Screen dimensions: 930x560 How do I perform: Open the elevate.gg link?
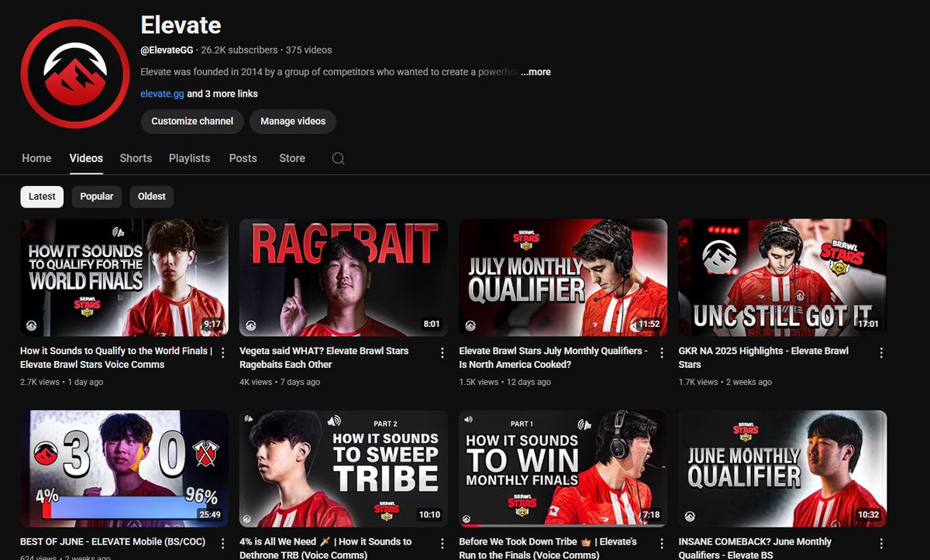pos(163,94)
